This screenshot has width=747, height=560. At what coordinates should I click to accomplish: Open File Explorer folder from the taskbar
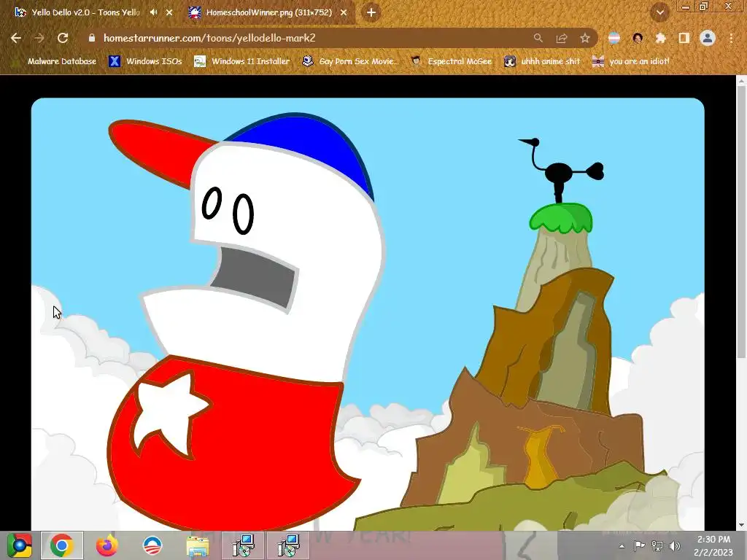[198, 546]
